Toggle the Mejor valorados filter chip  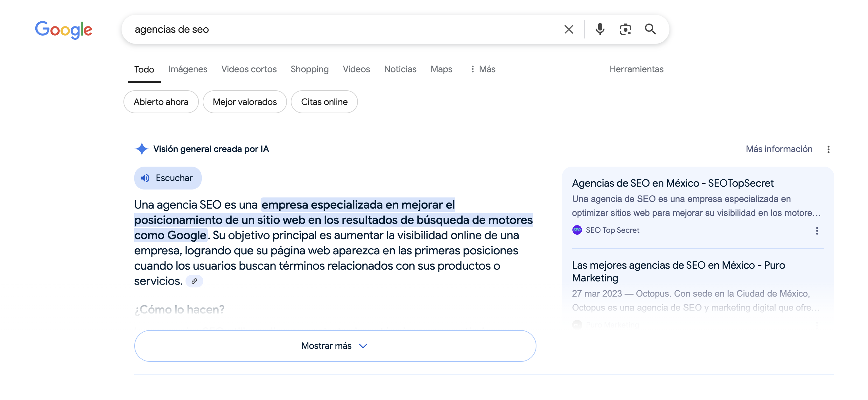(x=245, y=102)
